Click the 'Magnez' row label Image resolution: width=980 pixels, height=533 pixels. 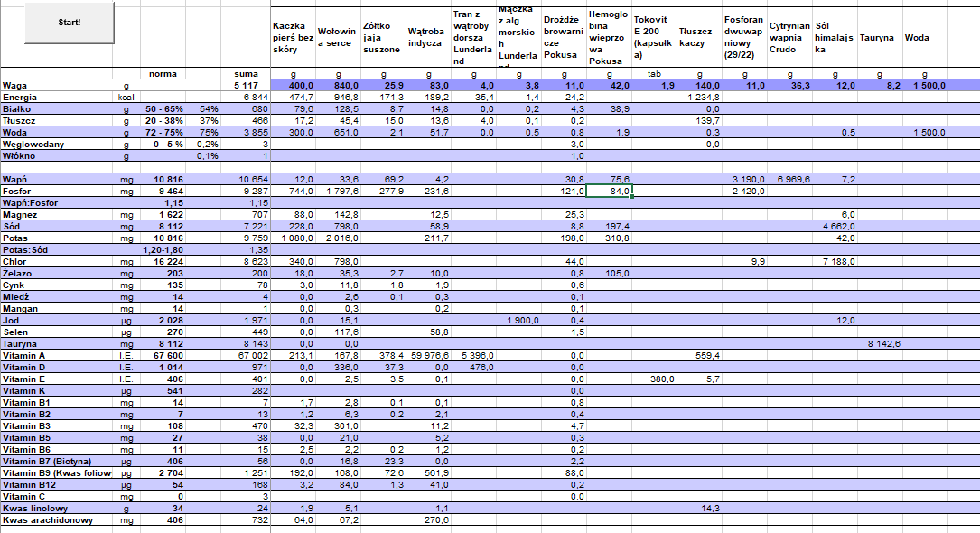coord(20,215)
